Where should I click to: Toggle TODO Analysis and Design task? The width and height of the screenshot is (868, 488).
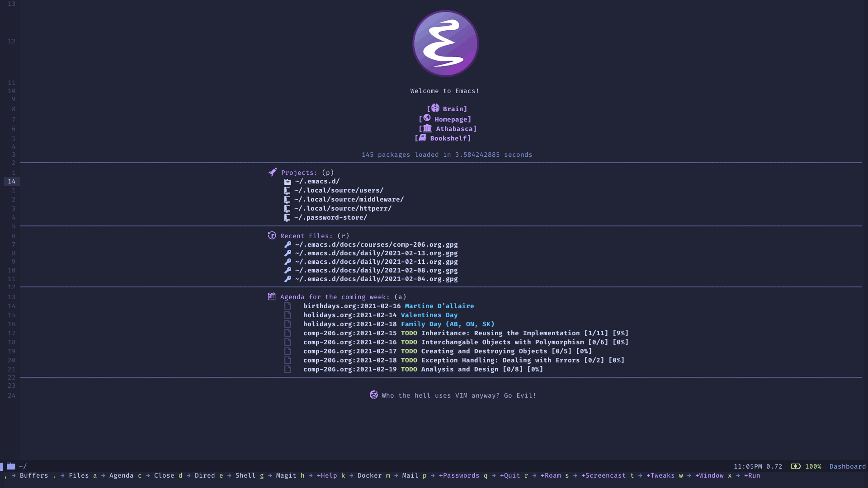[x=408, y=369]
